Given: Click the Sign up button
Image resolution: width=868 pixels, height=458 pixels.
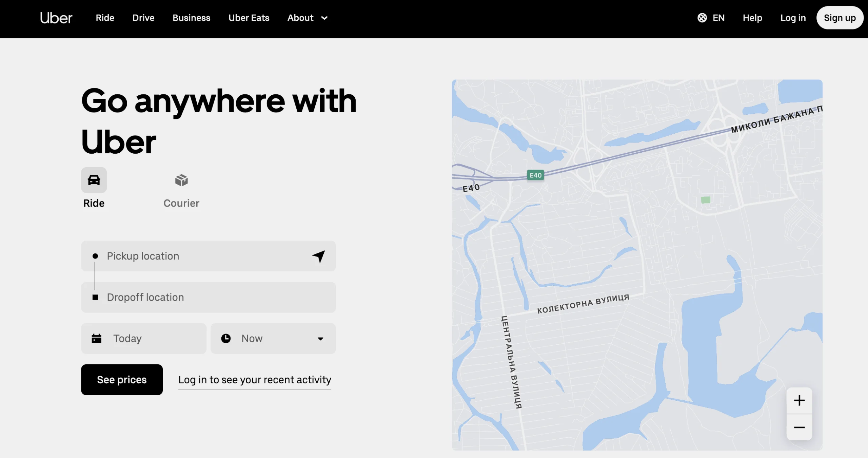Looking at the screenshot, I should (x=840, y=18).
